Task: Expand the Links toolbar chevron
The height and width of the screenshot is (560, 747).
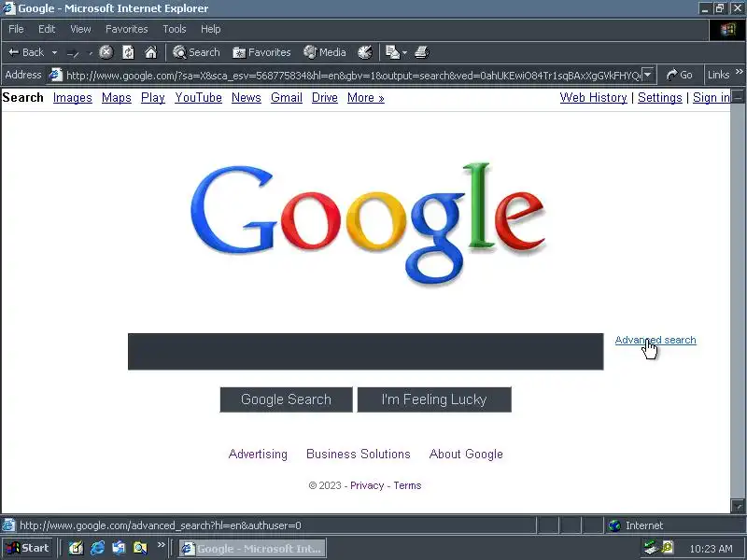Action: point(740,72)
